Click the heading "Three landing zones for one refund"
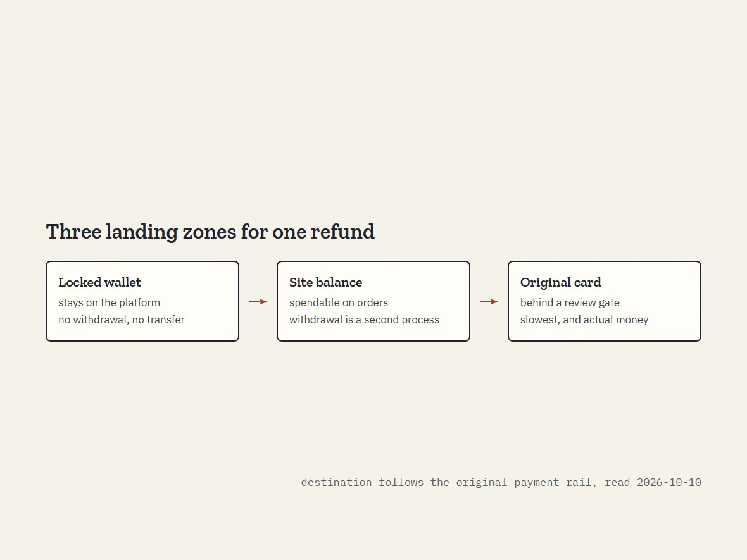This screenshot has height=560, width=747. (x=210, y=232)
